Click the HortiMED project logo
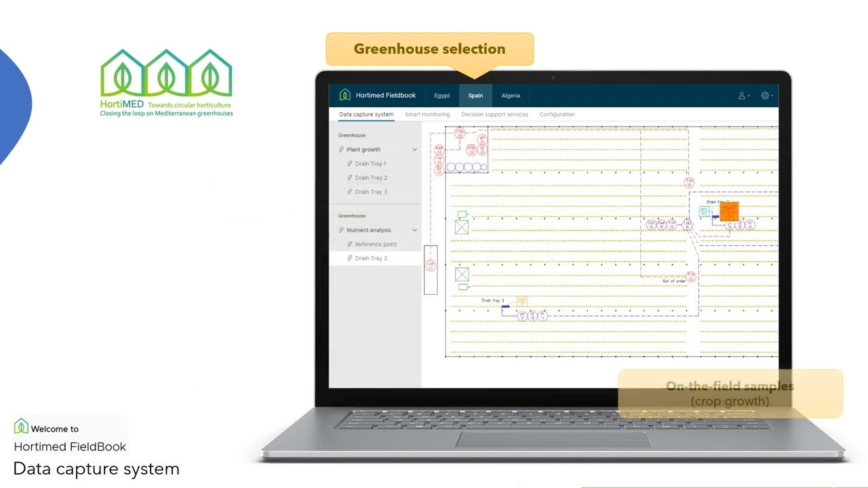 coord(166,83)
